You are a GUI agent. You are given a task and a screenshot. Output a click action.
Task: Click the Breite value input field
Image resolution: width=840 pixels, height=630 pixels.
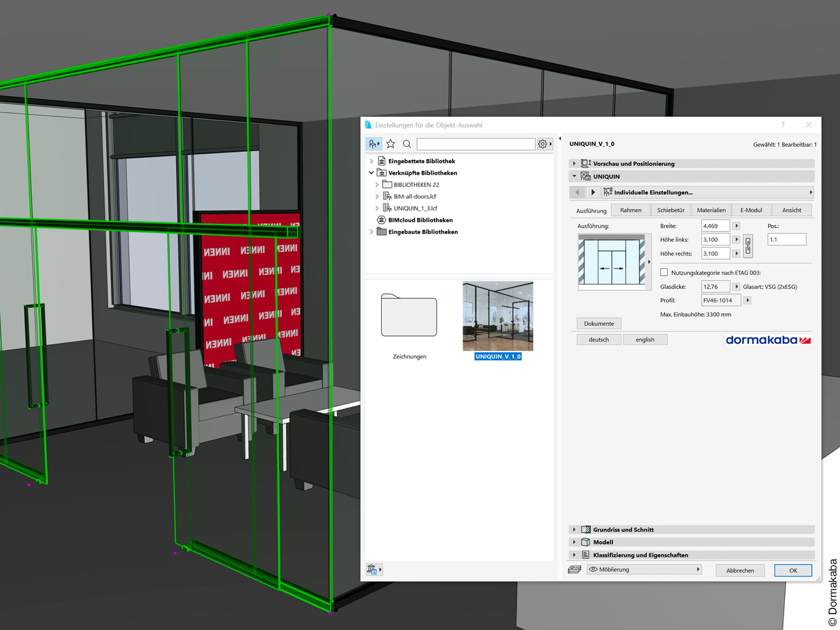(715, 226)
